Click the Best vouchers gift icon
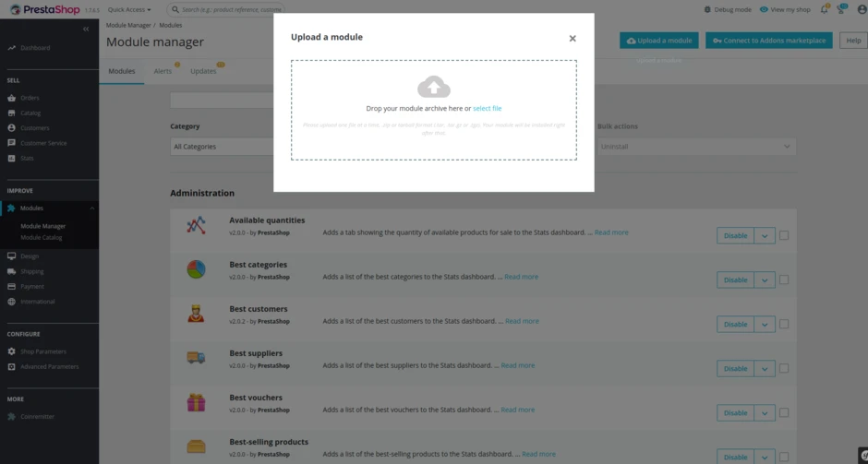 coord(196,402)
